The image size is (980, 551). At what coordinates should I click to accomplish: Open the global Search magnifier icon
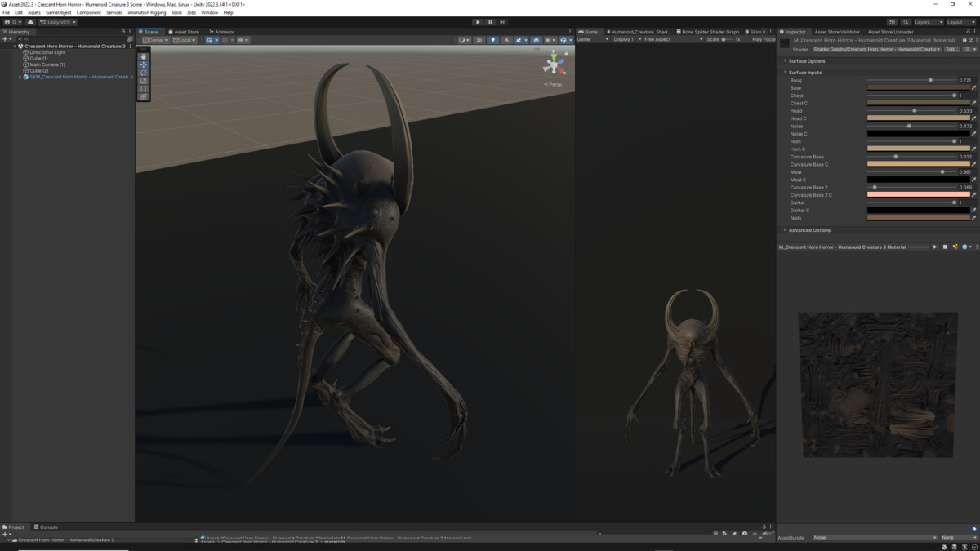(x=906, y=22)
